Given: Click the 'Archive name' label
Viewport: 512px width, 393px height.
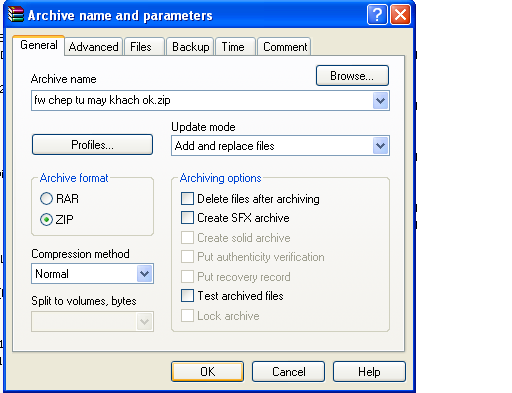Looking at the screenshot, I should (64, 79).
